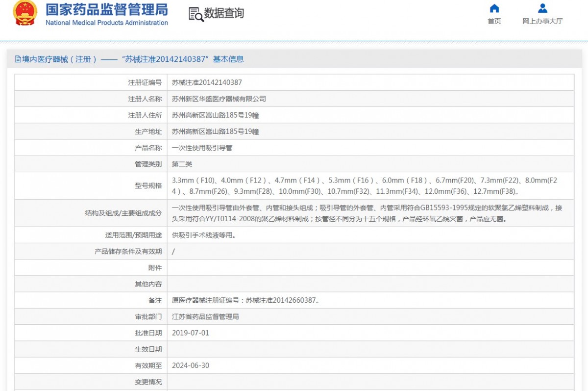Select approval date 2019-07-01
Screen dimensions: 588x391
click(x=191, y=333)
